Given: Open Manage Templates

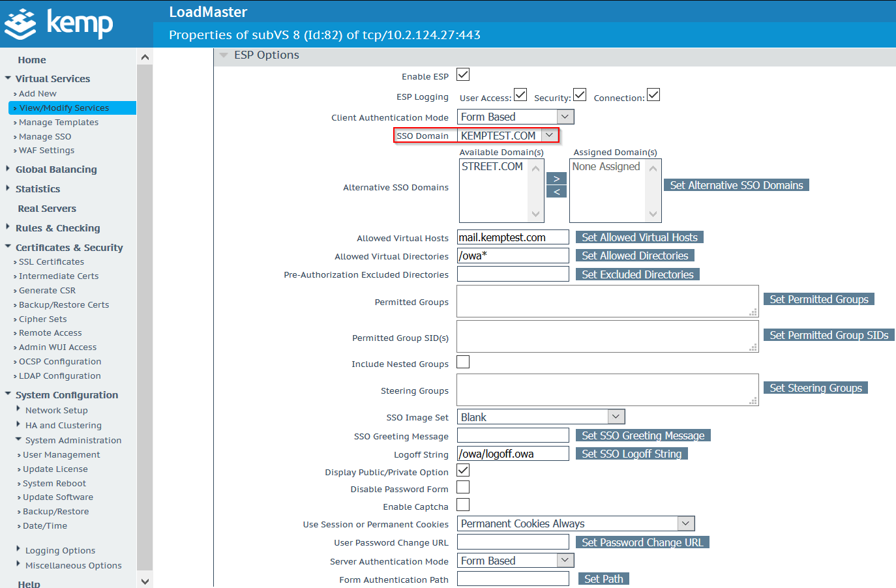Looking at the screenshot, I should tap(59, 123).
